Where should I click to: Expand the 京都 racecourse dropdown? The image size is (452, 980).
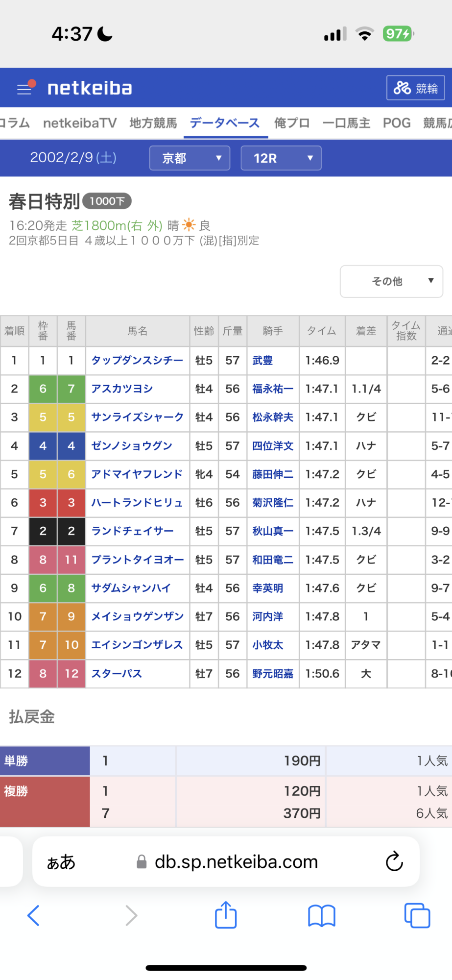190,158
